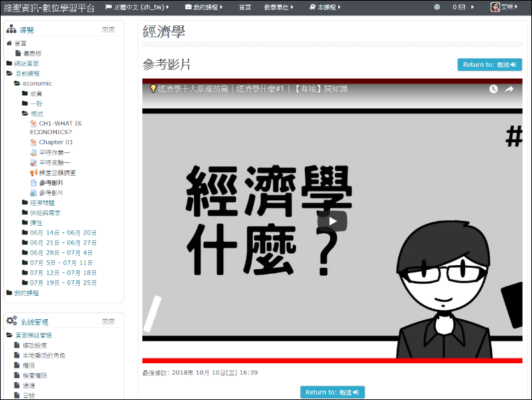Go to 首頁 in the top bar

pyautogui.click(x=245, y=7)
